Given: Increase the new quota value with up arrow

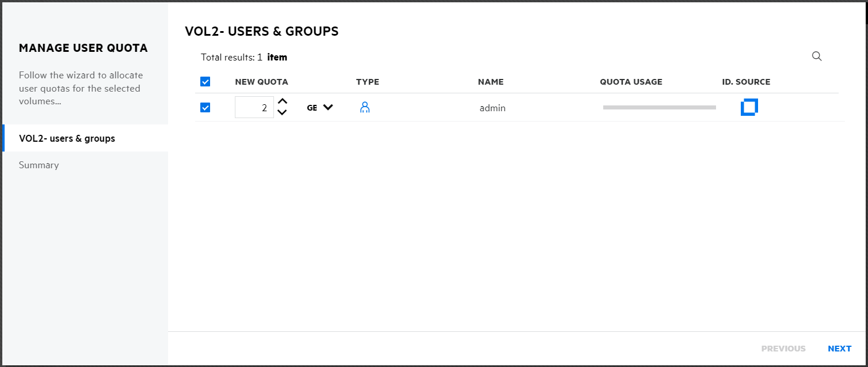Looking at the screenshot, I should tap(282, 101).
